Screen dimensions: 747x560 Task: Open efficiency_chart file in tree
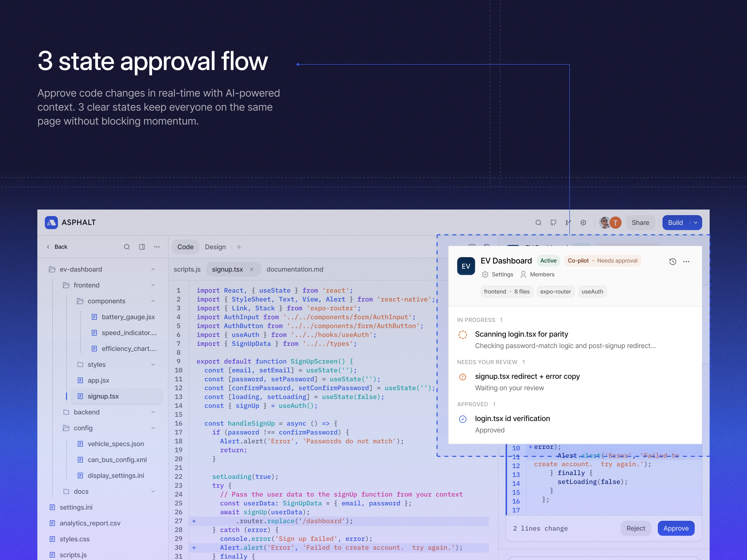pos(124,349)
